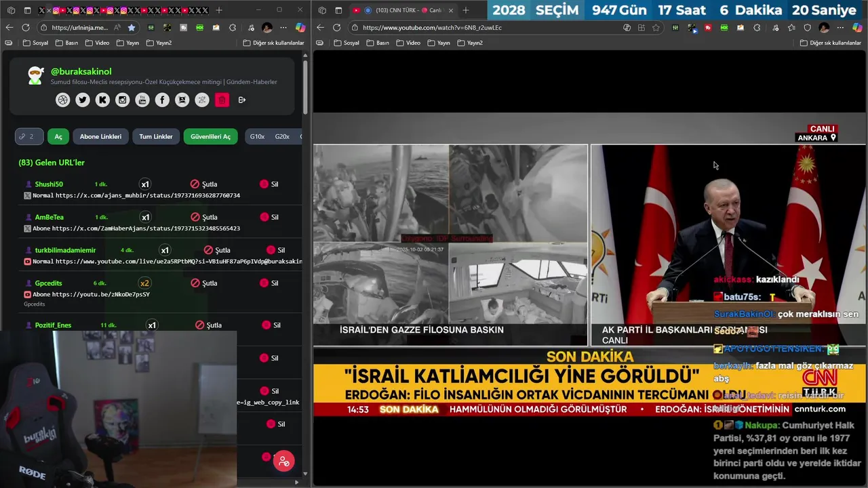This screenshot has width=868, height=488.
Task: Open the Facebook icon in URLNinja profile
Action: [162, 100]
